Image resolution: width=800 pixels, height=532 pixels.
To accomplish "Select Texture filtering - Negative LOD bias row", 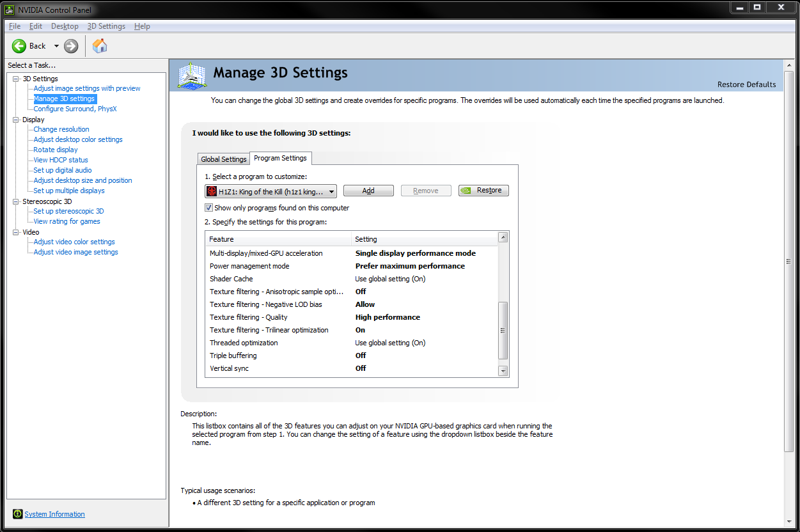I will (x=351, y=304).
